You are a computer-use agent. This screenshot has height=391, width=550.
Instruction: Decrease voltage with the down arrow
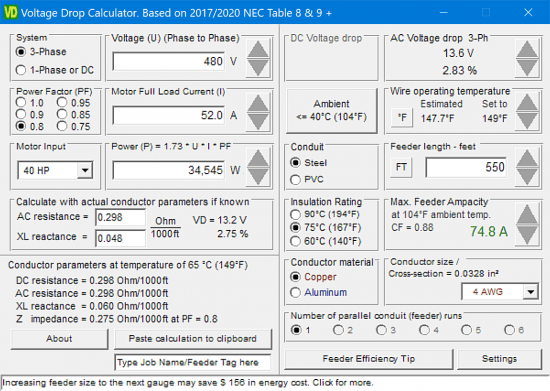pos(258,67)
